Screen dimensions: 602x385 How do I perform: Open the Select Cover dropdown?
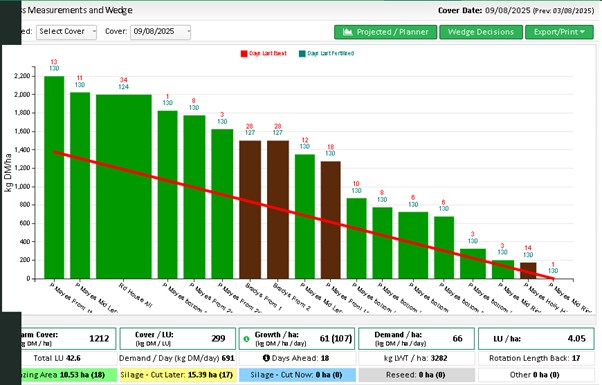tap(66, 32)
